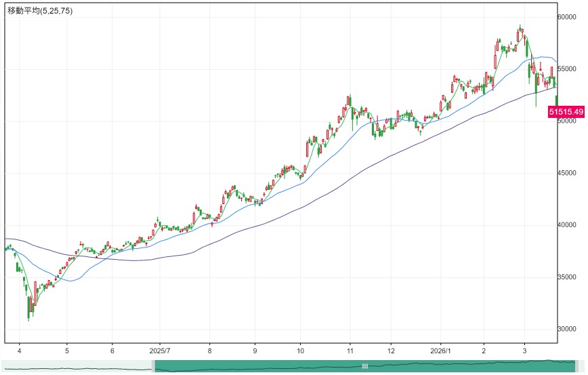Click the center grip of the range navigator
588x375 pixels.
365,366
